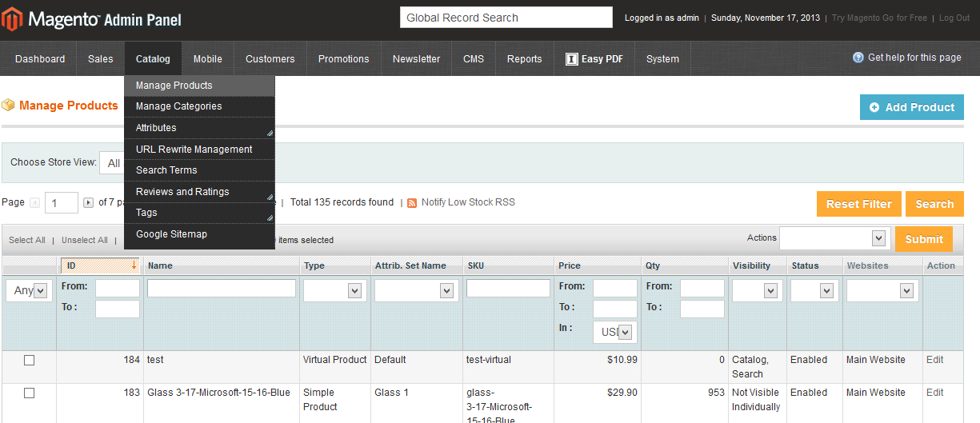
Task: Select Search Terms menu entry
Action: 199,170
